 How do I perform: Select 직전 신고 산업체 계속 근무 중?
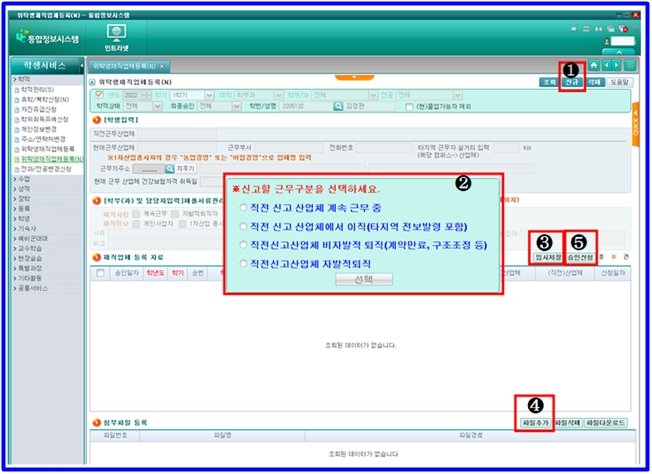click(243, 207)
